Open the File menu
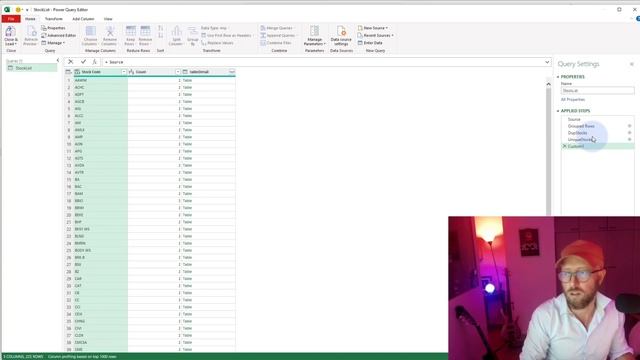Screen dimensions: 640x360 pos(11,19)
